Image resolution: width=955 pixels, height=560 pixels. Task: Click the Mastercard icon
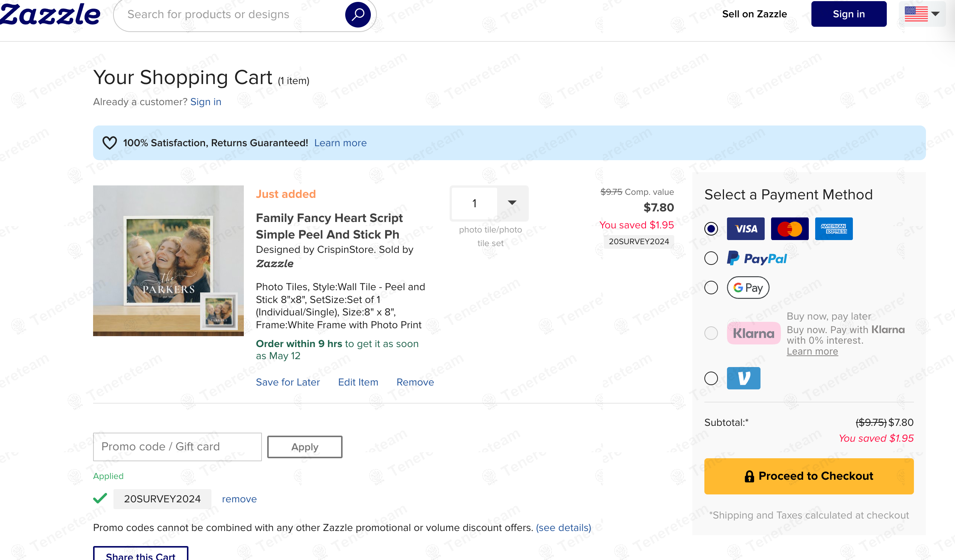tap(790, 229)
